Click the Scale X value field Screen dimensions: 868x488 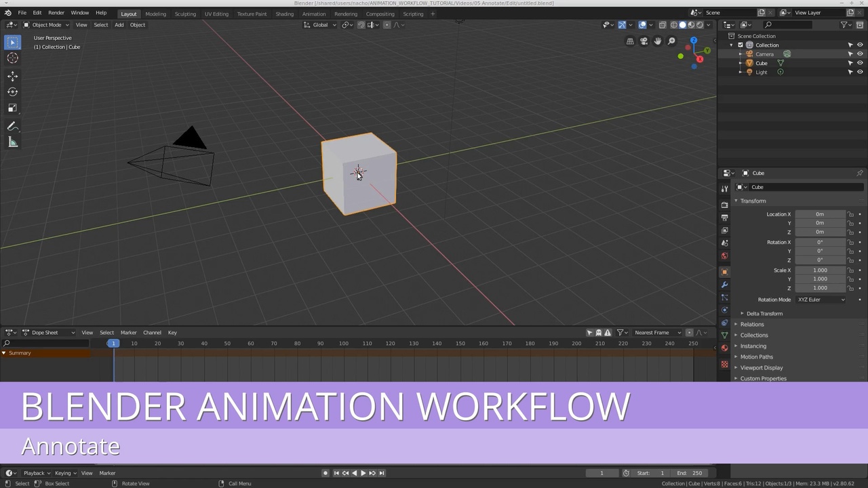coord(820,270)
